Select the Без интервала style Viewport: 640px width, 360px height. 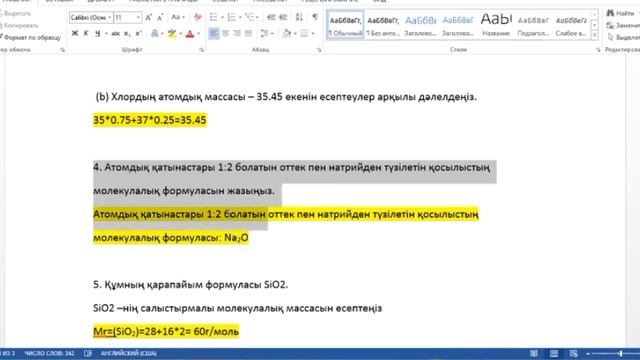coord(383,25)
